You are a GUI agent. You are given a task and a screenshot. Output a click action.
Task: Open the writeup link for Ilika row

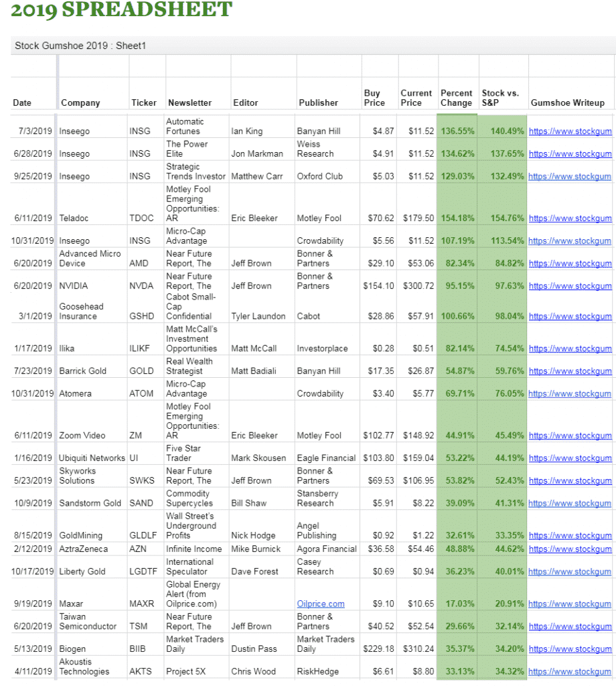(x=570, y=348)
